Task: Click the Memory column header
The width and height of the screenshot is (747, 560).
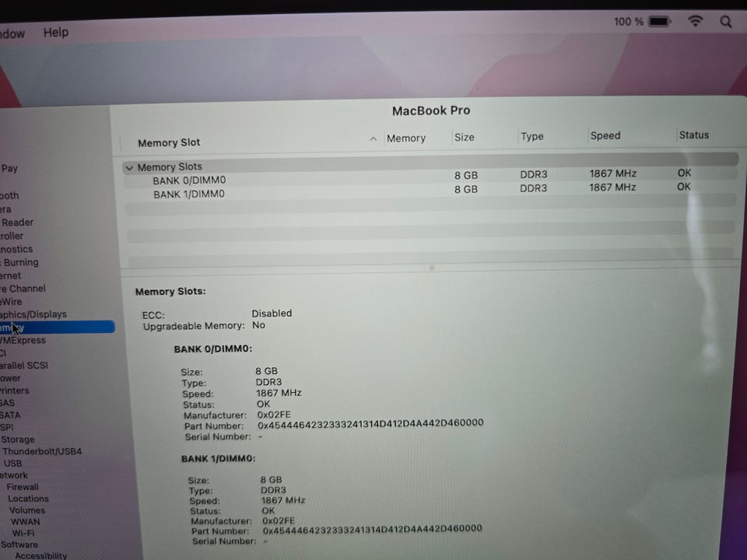Action: click(x=406, y=138)
